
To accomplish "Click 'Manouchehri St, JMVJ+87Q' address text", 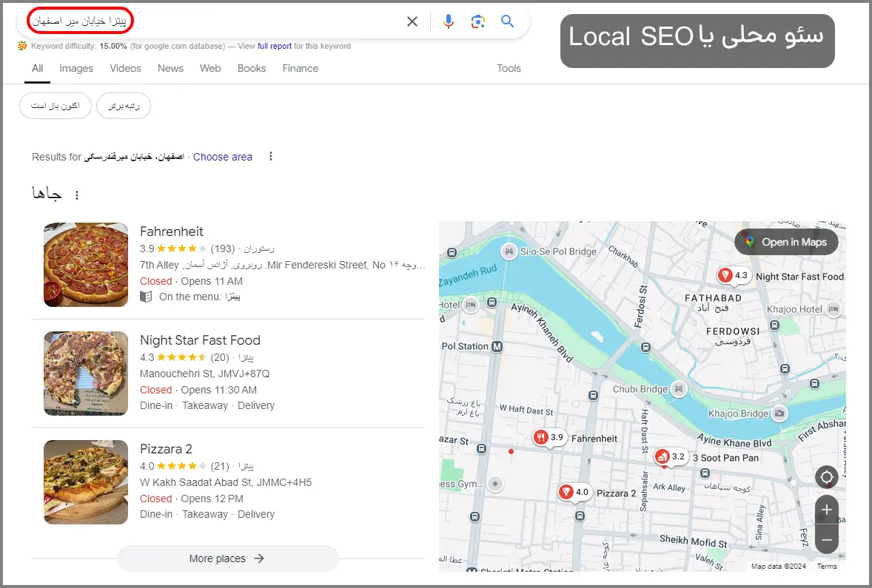I will coord(204,374).
